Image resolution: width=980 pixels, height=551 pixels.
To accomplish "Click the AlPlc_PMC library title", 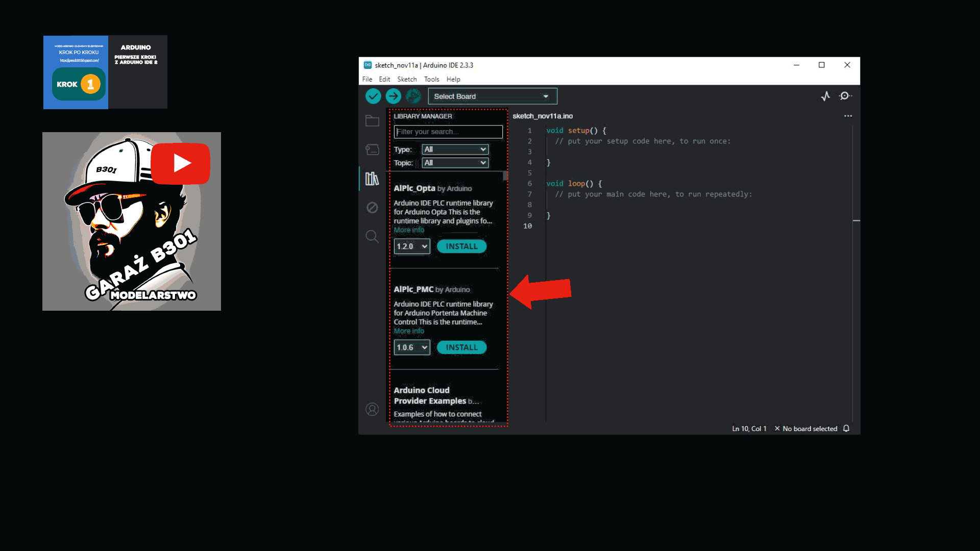I will click(x=413, y=289).
